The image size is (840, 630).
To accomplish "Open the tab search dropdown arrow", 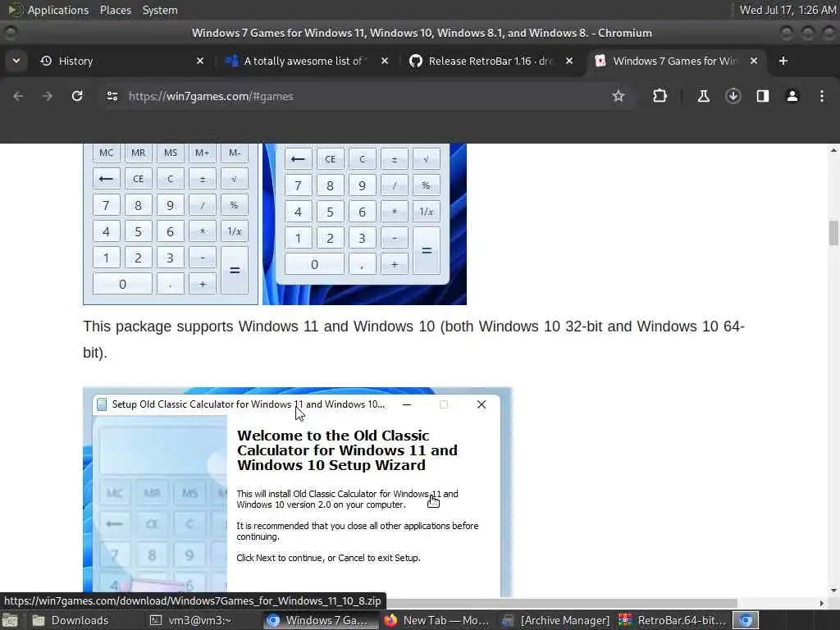I will coord(16,61).
